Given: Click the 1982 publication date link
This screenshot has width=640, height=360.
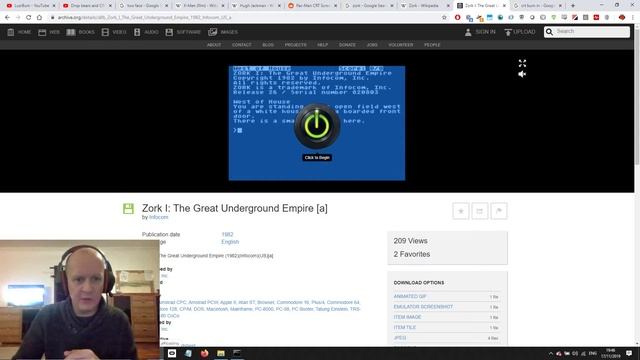Looking at the screenshot, I should click(227, 234).
